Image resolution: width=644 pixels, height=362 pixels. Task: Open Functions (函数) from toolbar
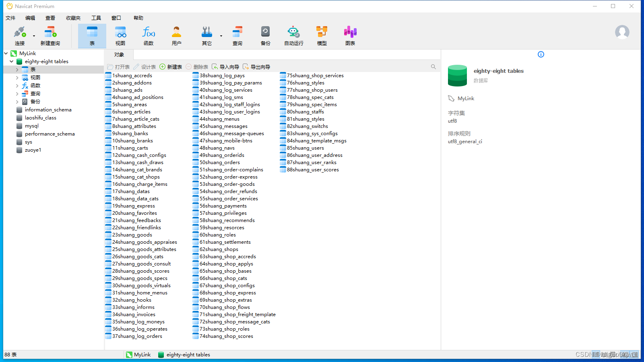pyautogui.click(x=149, y=36)
